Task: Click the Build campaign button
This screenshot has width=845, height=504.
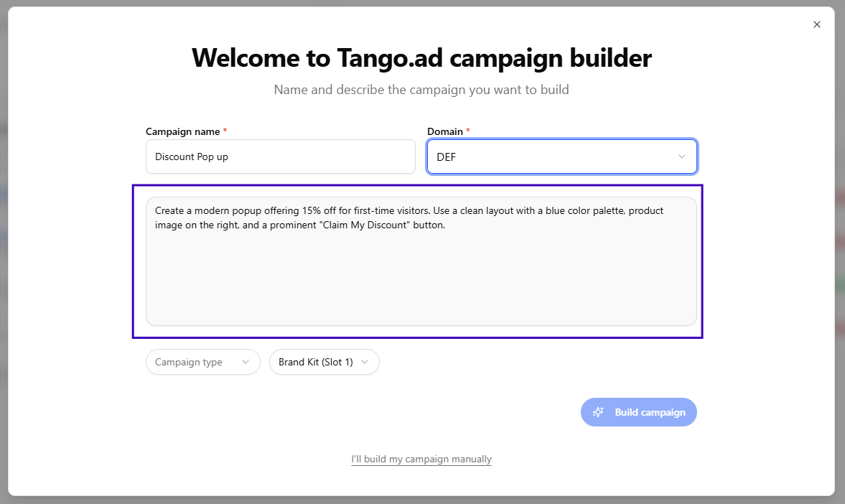Action: 639,412
